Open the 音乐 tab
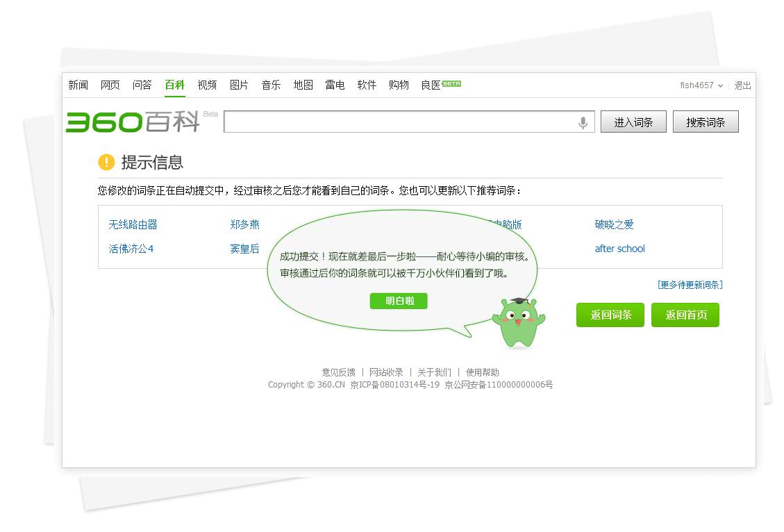Image resolution: width=784 pixels, height=532 pixels. (x=271, y=85)
